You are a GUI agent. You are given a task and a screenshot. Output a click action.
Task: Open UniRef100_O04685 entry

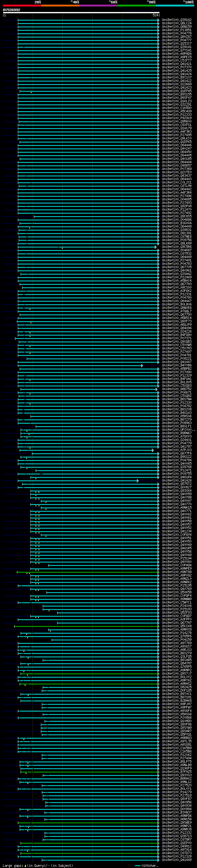[x=177, y=199]
